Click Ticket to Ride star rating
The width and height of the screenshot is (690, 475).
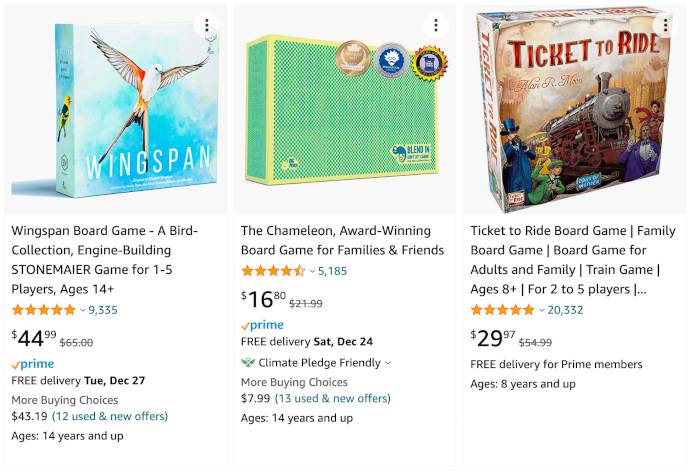(x=503, y=310)
